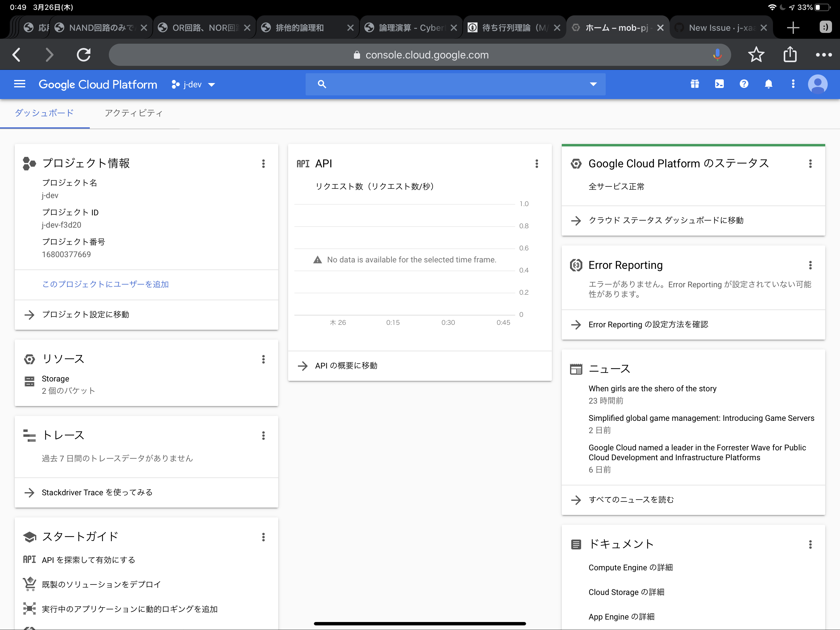
Task: Open Cloud Storage の詳細 document
Action: 626,592
